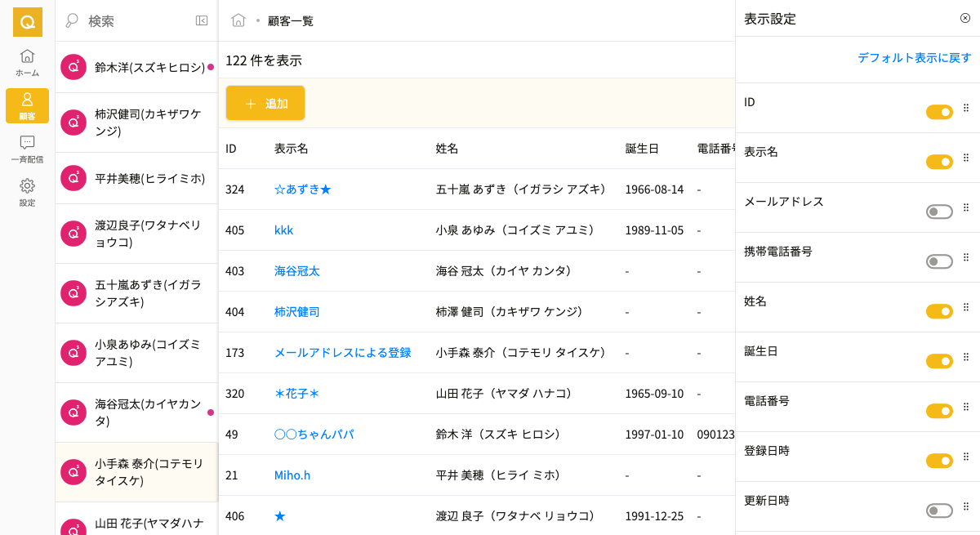Collapse the customer sidebar panel
Screen dimensions: 980x535
coord(202,20)
